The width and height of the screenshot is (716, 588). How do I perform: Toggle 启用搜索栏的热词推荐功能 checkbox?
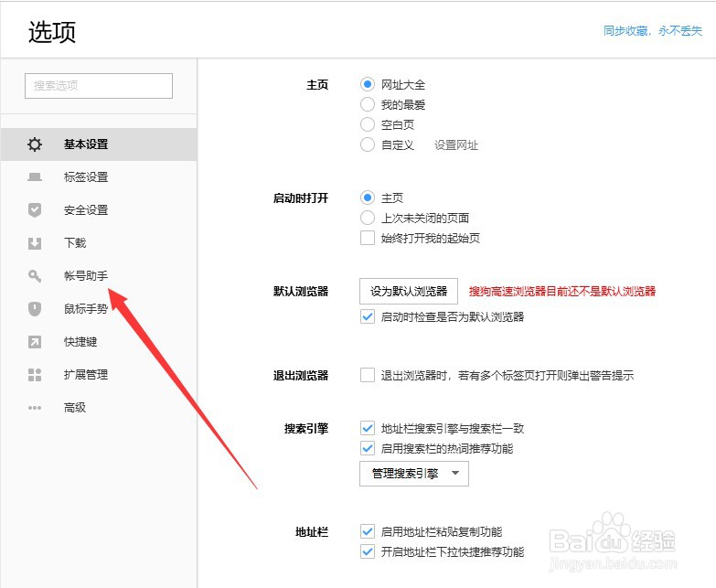(x=368, y=448)
